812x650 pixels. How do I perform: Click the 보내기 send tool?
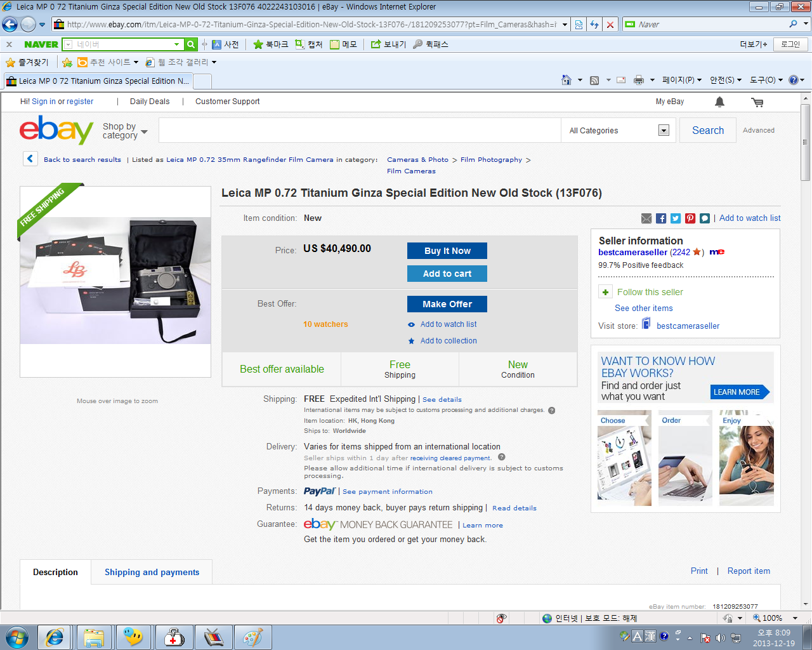[x=388, y=44]
